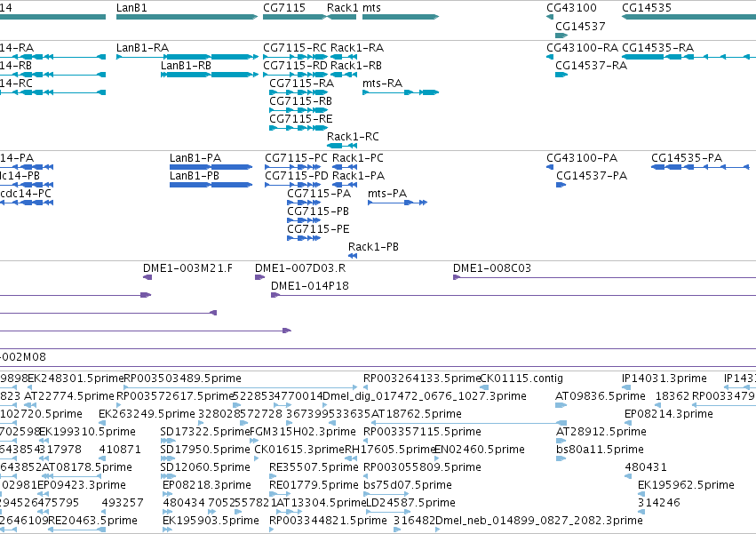The width and height of the screenshot is (756, 534).
Task: Select the Rack1-PA CDS
Action: [x=345, y=185]
